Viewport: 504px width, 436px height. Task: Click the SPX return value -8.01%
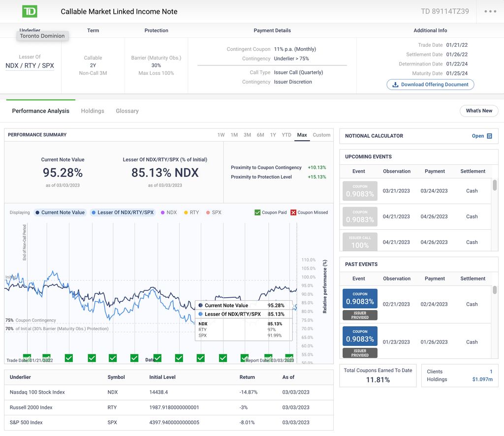(247, 423)
